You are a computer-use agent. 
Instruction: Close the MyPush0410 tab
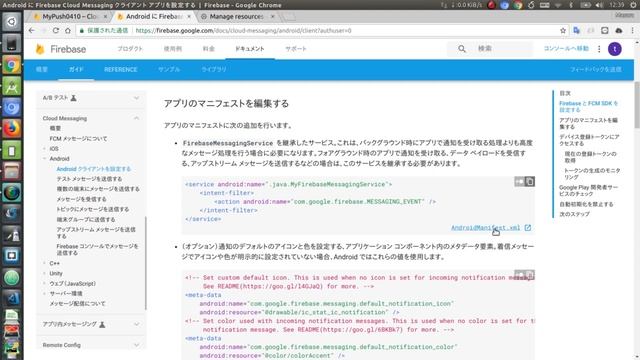click(x=105, y=17)
